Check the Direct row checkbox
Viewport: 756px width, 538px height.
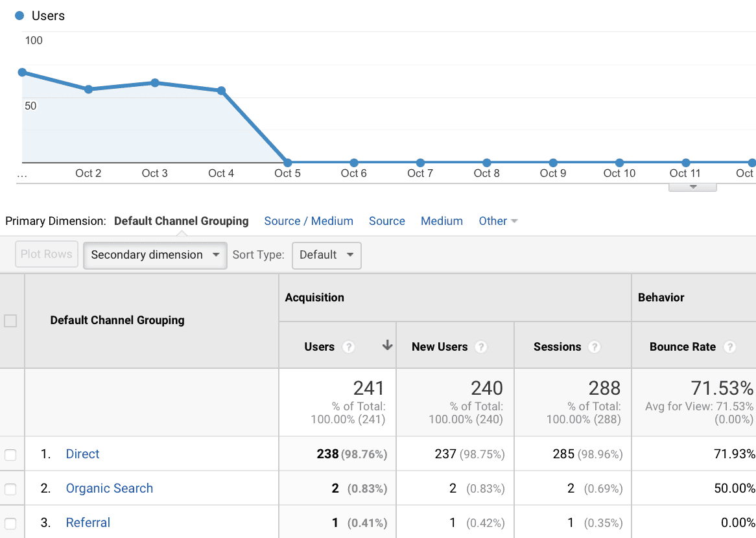[10, 454]
